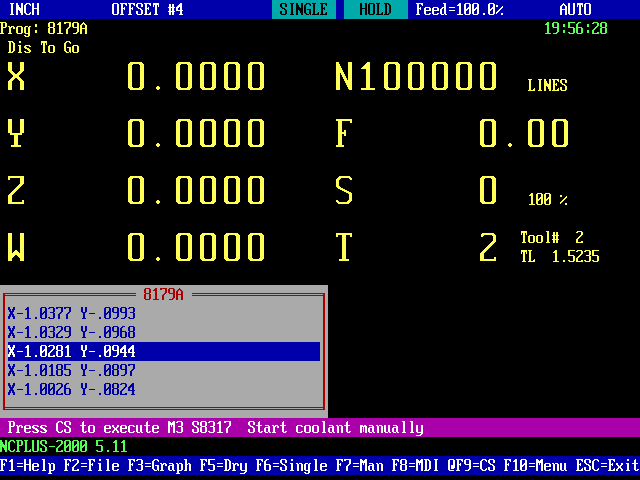Click the AUTO mode label
This screenshot has width=640, height=480.
tap(576, 9)
